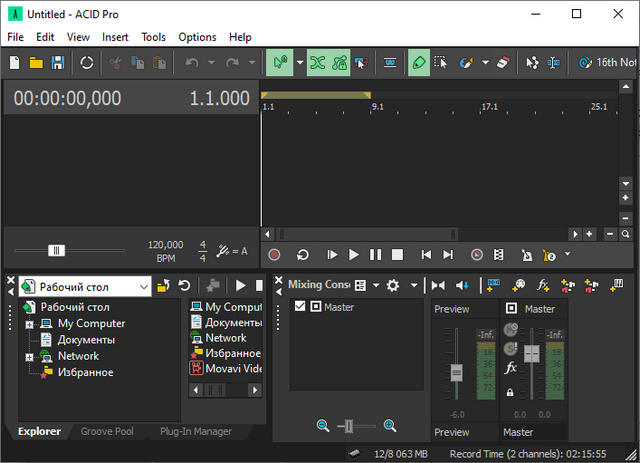Click the Up One Level folder icon
The height and width of the screenshot is (463, 640).
[x=165, y=286]
